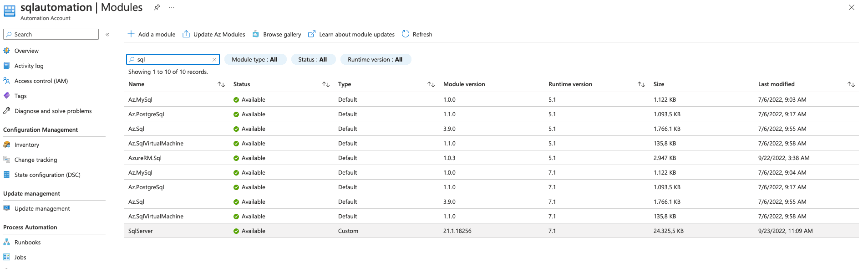Open the ellipsis more options menu

(172, 7)
